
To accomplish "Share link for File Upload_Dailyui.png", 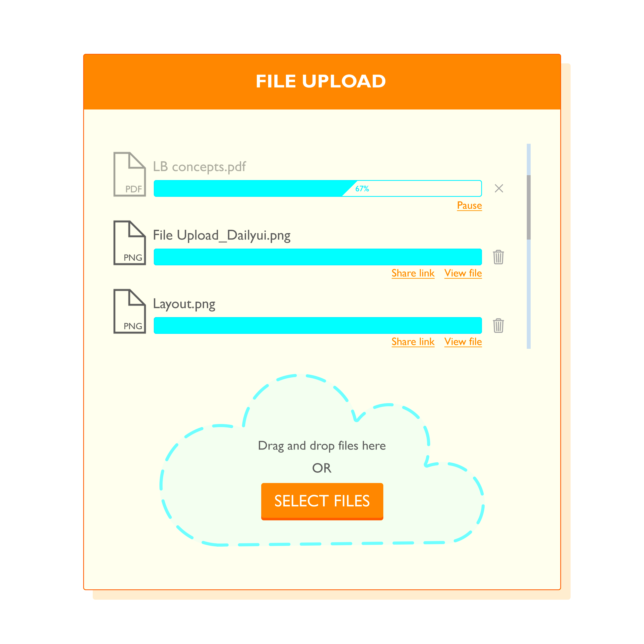I will (413, 273).
